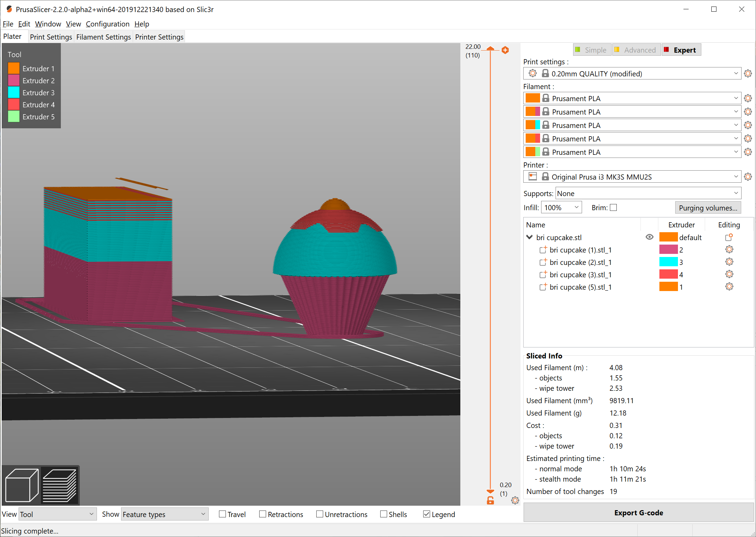The image size is (756, 537).
Task: Open the Configuration menu
Action: tap(108, 24)
